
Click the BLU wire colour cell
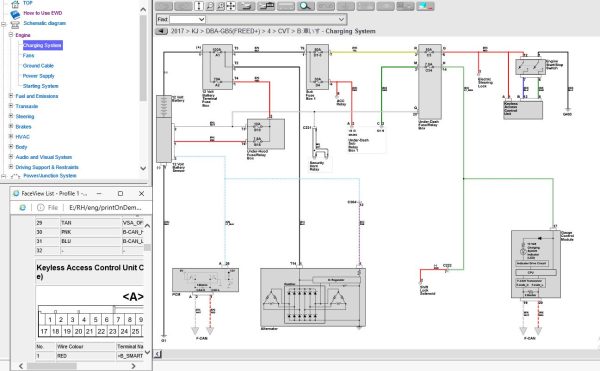pos(90,241)
